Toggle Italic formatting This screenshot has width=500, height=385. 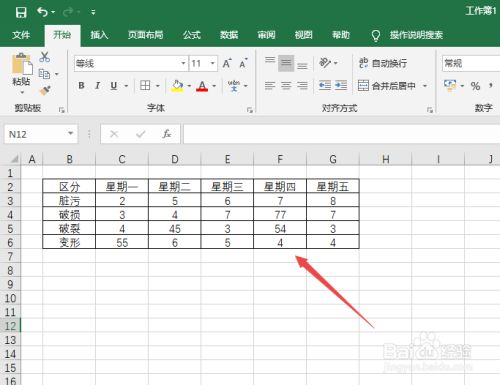(97, 86)
